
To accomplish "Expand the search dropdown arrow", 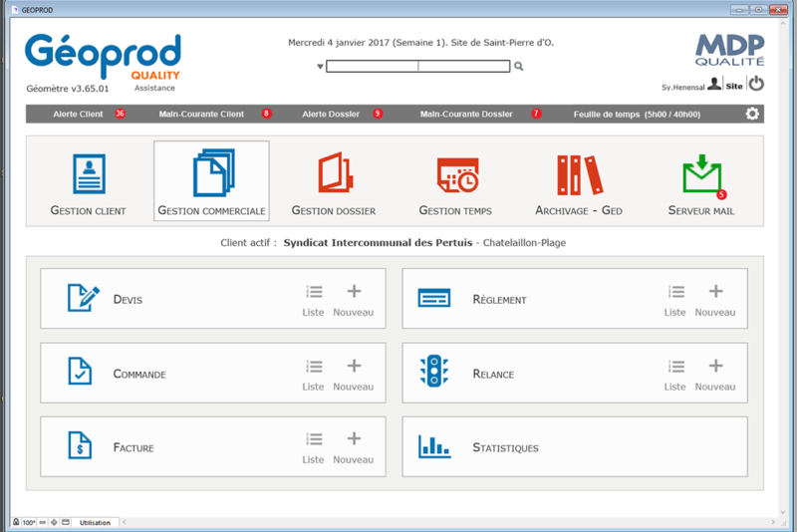I will (320, 67).
